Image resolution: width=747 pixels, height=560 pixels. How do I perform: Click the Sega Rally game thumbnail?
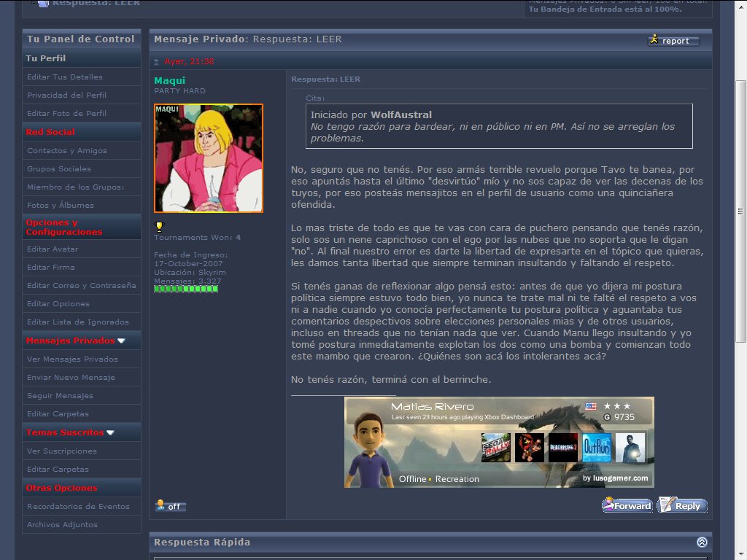(x=496, y=447)
